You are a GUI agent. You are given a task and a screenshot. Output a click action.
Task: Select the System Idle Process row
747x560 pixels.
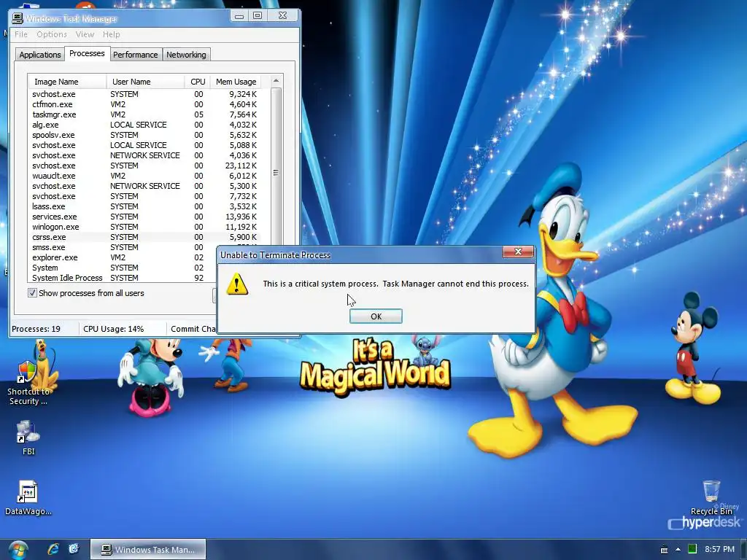pos(123,278)
